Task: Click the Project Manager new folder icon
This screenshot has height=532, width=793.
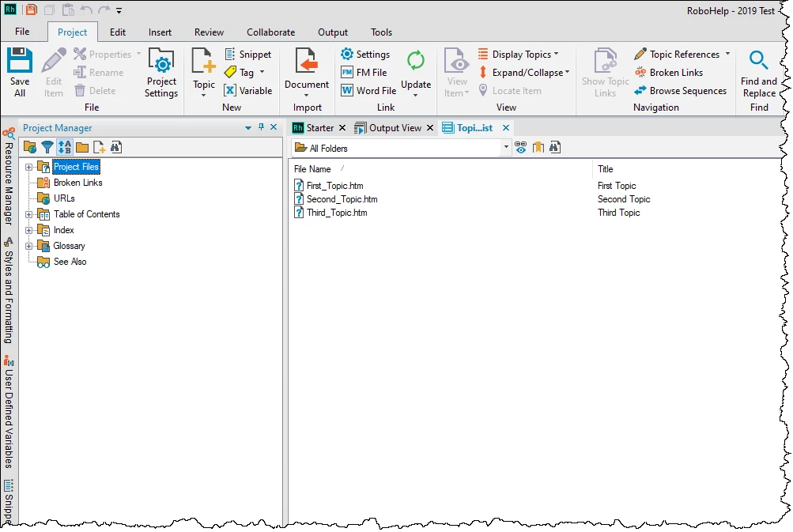Action: click(x=82, y=147)
